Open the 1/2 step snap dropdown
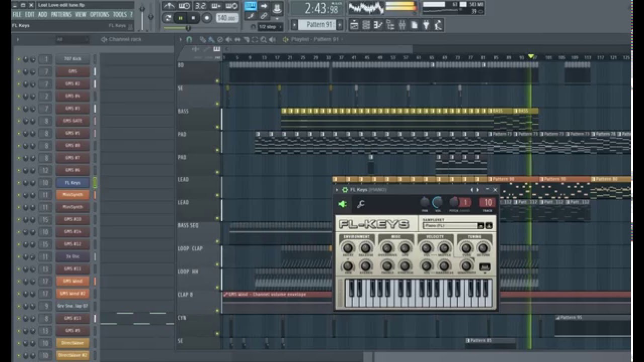 click(x=269, y=27)
